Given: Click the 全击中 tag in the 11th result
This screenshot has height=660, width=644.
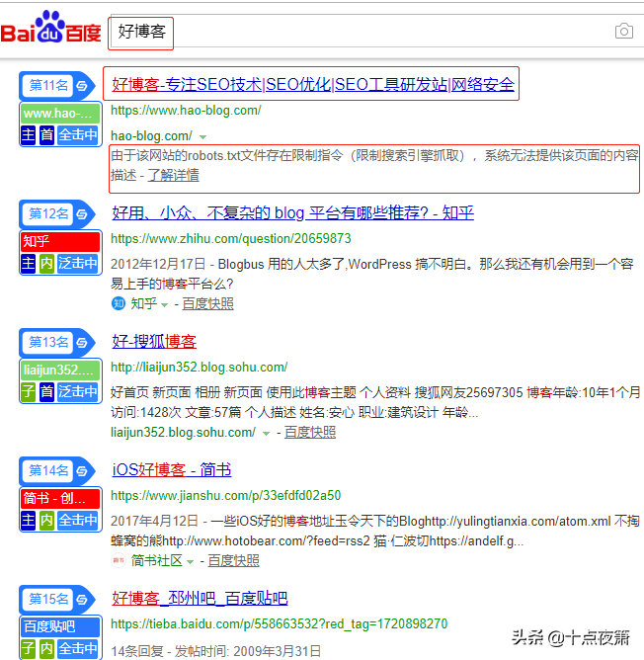Looking at the screenshot, I should tap(77, 135).
